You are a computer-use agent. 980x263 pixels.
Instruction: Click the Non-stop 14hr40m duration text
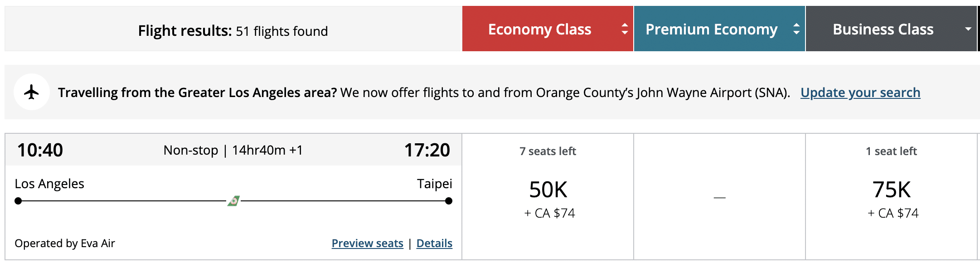click(x=233, y=150)
